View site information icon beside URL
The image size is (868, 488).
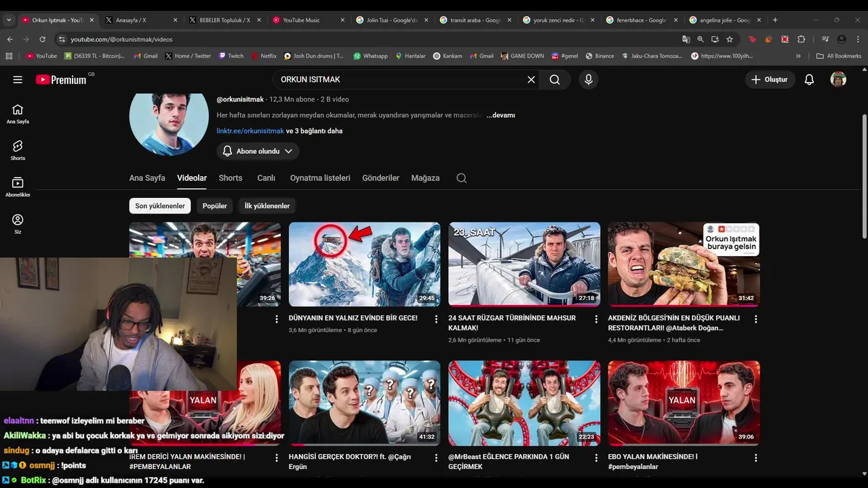tap(62, 39)
